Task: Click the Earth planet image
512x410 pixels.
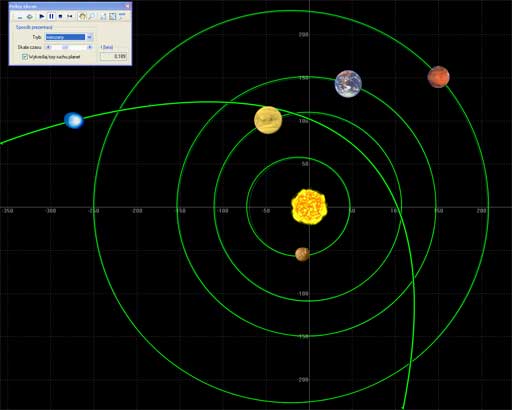Action: pos(348,84)
